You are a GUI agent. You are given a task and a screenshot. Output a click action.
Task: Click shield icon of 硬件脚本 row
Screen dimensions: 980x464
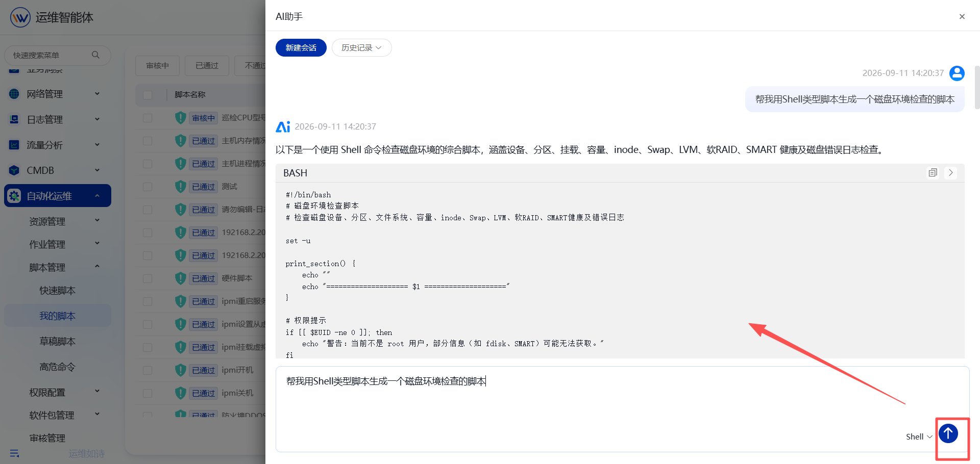tap(180, 278)
